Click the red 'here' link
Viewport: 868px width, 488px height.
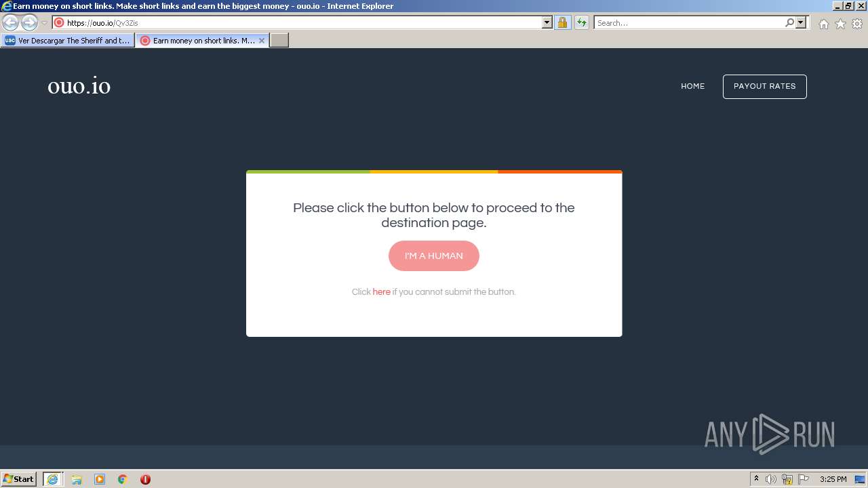pyautogui.click(x=381, y=292)
